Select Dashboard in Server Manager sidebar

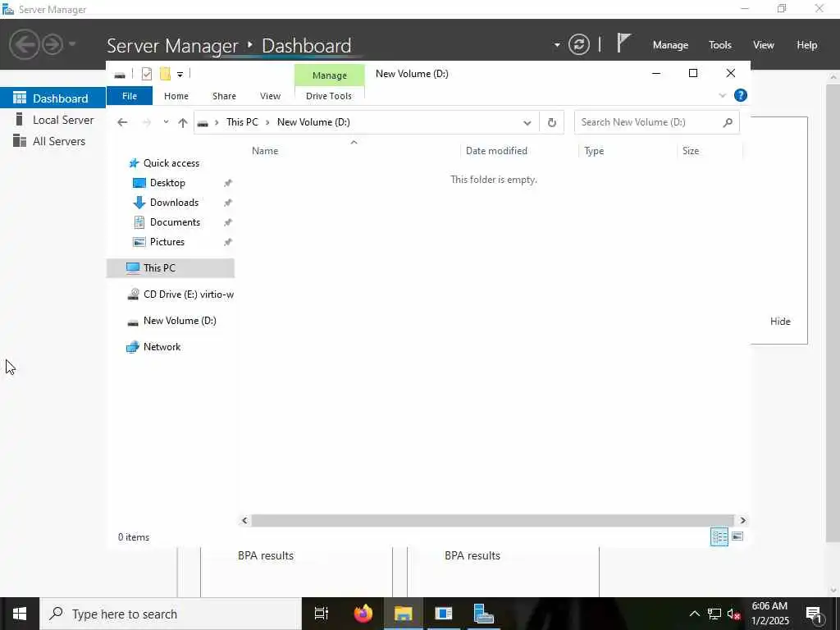point(53,98)
